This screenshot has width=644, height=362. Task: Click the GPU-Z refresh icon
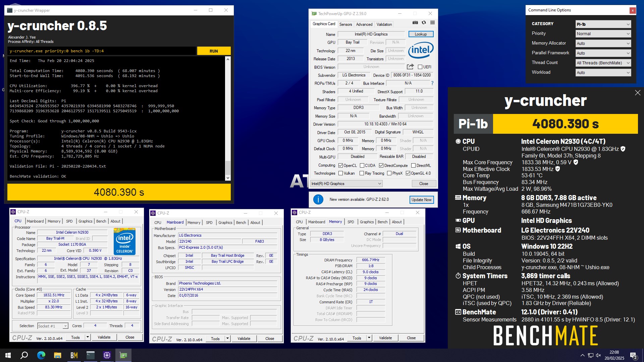tap(424, 23)
